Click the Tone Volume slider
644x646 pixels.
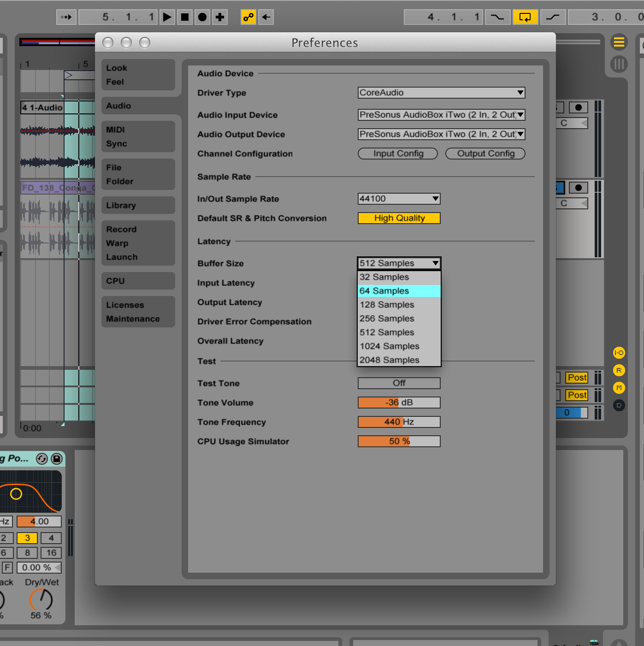(x=399, y=403)
